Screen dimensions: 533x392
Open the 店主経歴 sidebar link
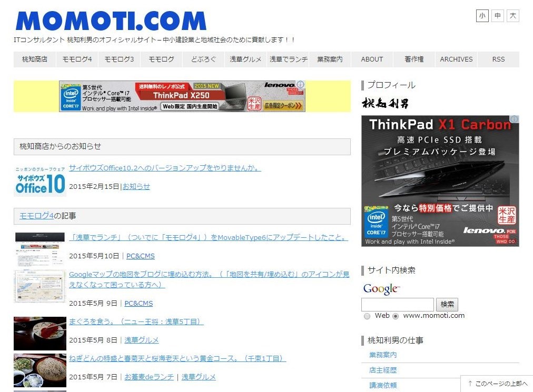click(x=383, y=370)
